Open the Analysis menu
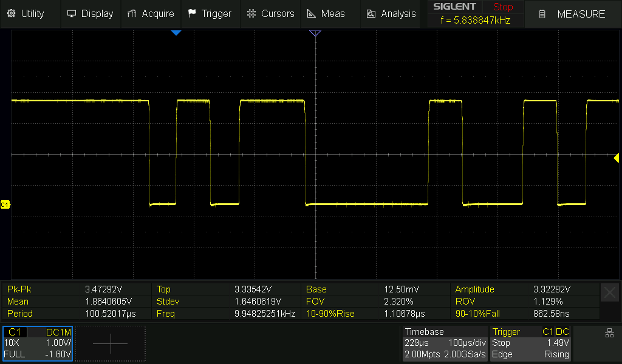 391,13
